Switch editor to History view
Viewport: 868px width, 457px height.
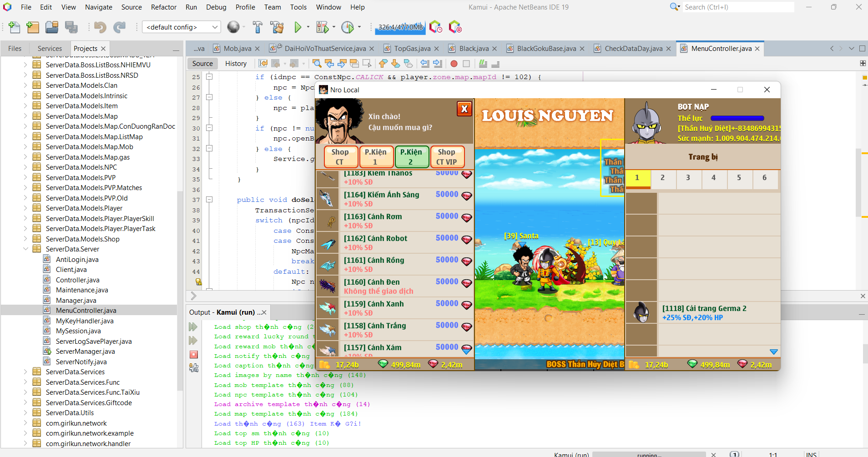(236, 64)
